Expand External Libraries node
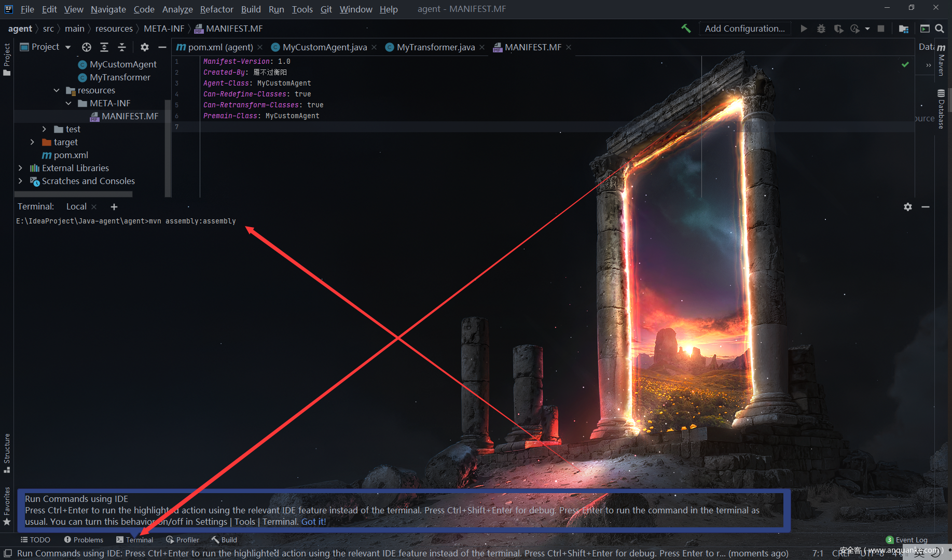The width and height of the screenshot is (952, 560). click(20, 168)
